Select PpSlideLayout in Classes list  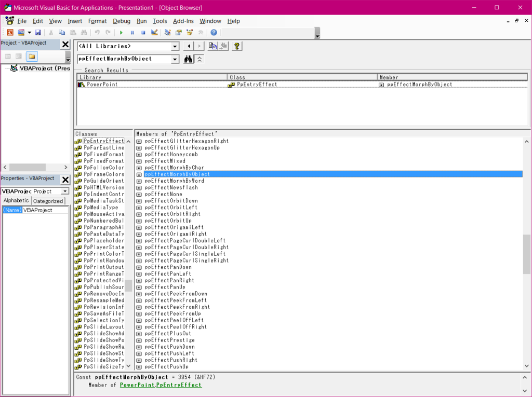(x=104, y=326)
